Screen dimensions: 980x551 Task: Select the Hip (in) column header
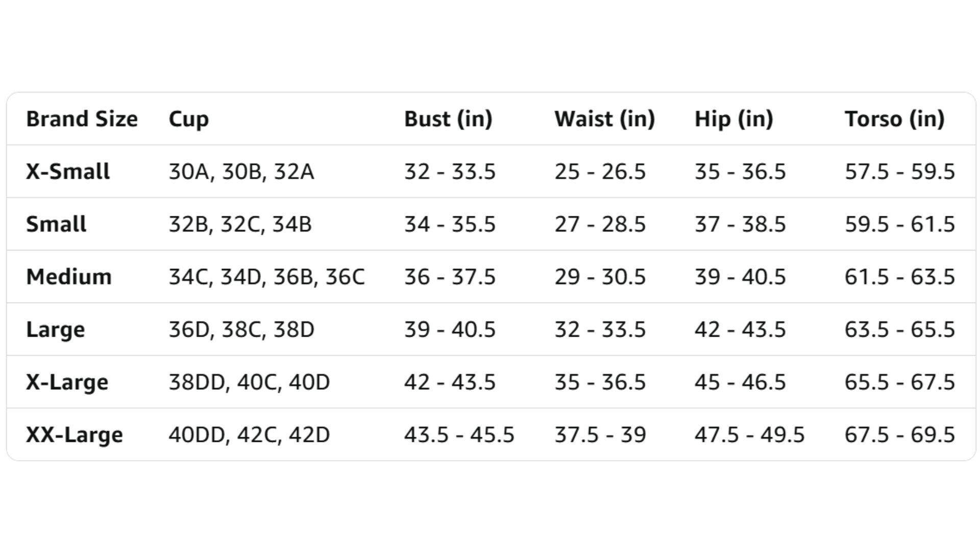coord(733,119)
